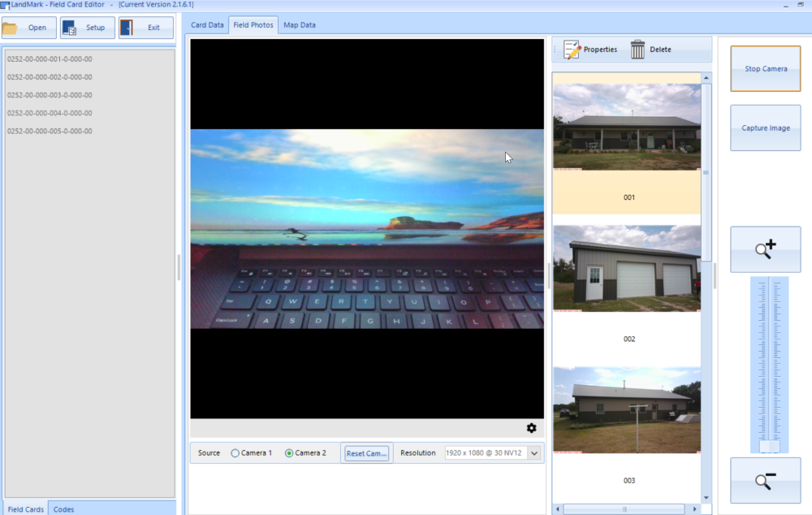Click the Setup icon in the toolbar
This screenshot has width=812, height=515.
tap(87, 27)
